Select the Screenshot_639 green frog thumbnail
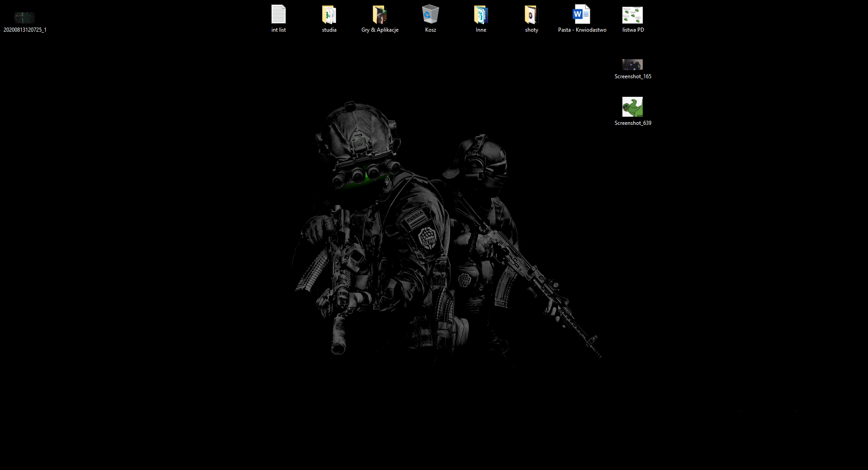 click(632, 107)
